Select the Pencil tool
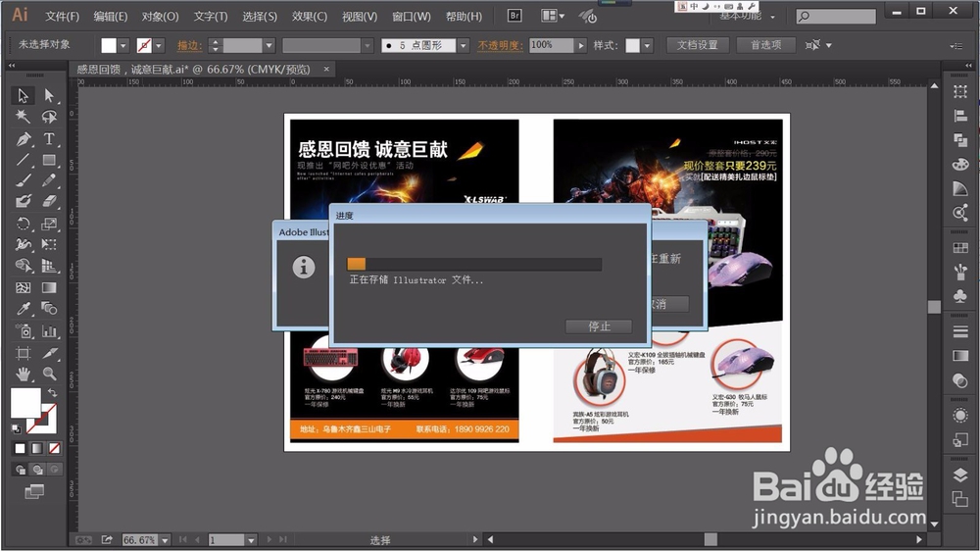The height and width of the screenshot is (551, 980). (49, 180)
